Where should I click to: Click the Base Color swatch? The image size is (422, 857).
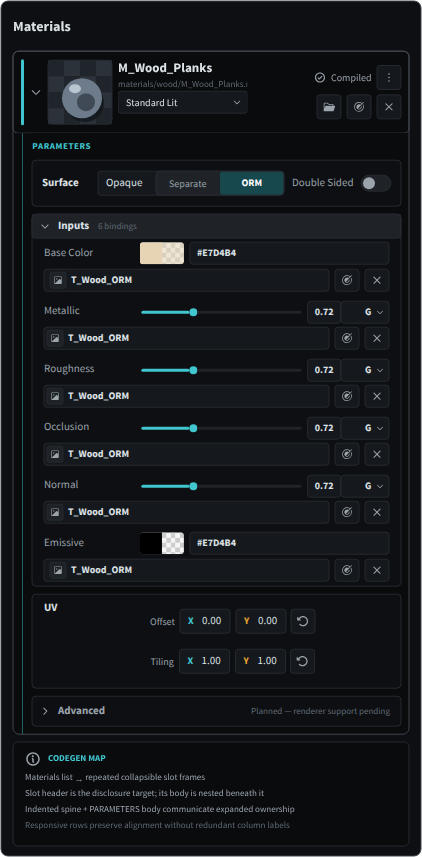point(162,253)
